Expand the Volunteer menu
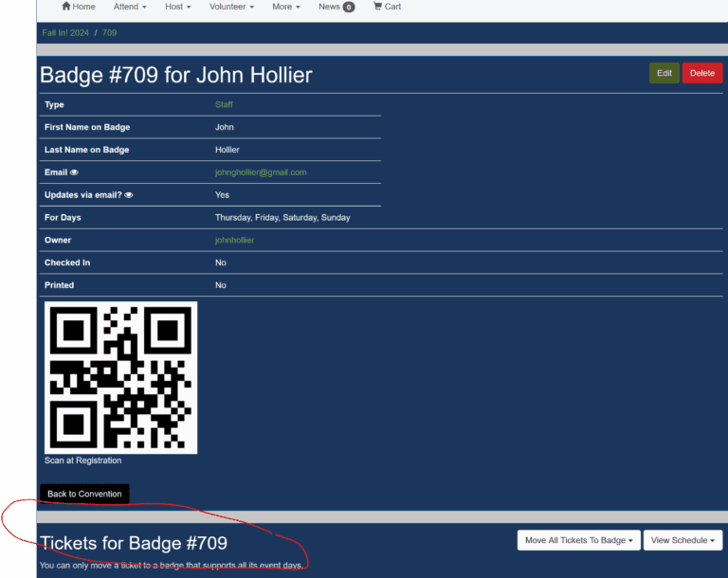 [x=231, y=7]
